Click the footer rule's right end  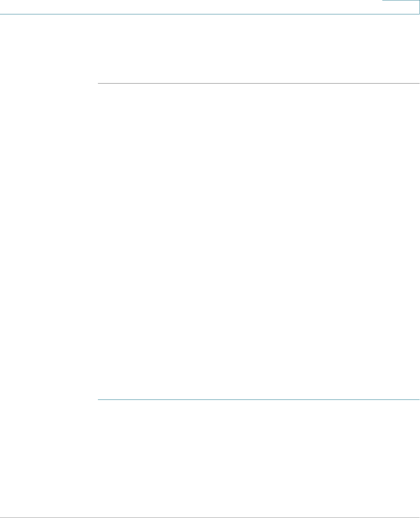(418, 517)
